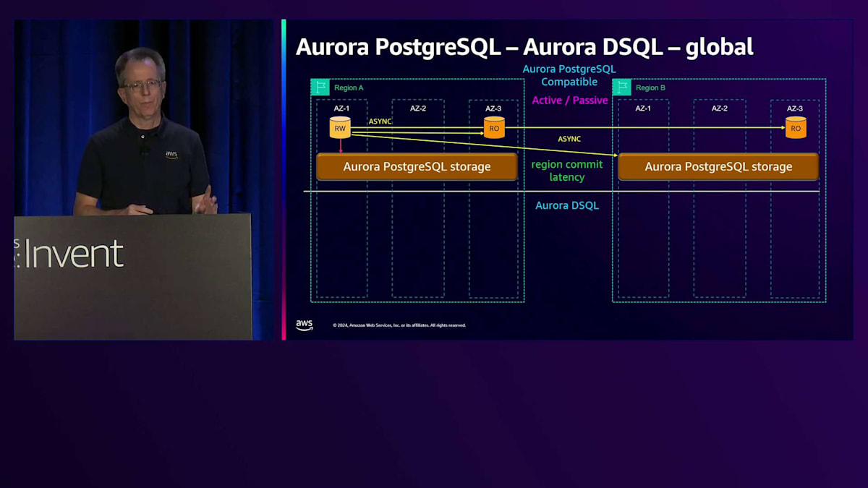Click the 'Region A' label
The image size is (868, 488).
(x=349, y=87)
